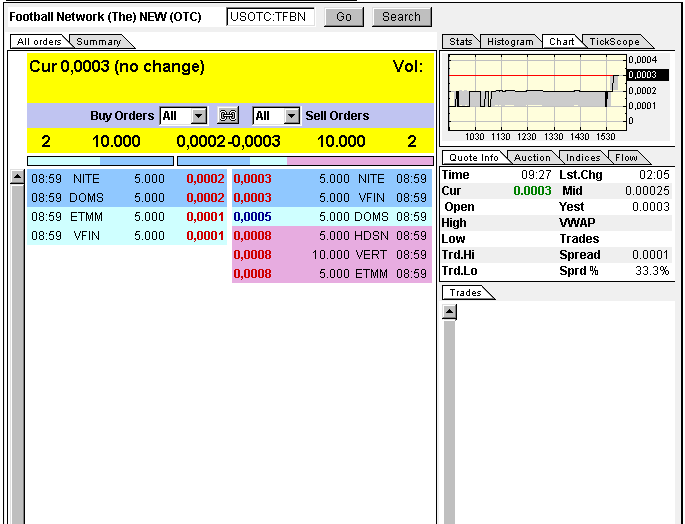Open the Buy Orders filter dropdown

(197, 116)
